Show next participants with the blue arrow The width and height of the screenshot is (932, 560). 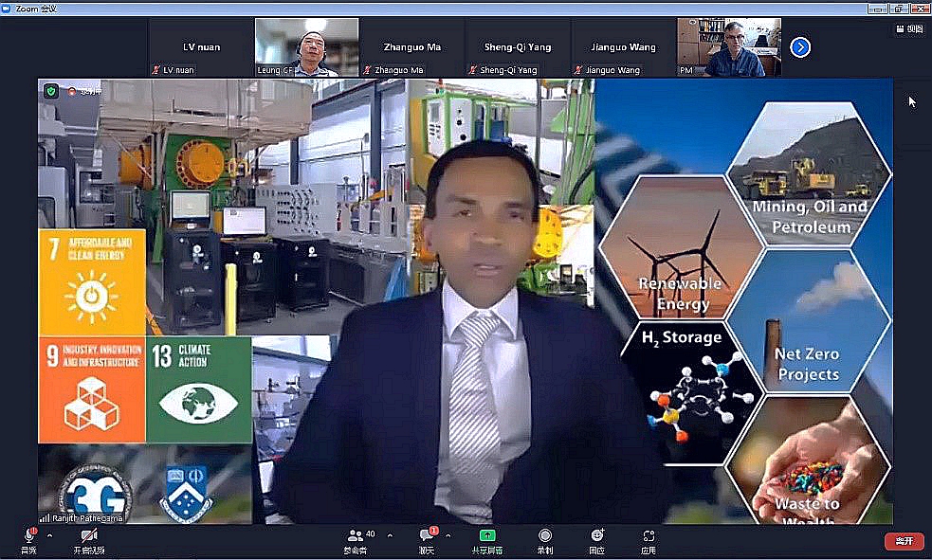(800, 46)
